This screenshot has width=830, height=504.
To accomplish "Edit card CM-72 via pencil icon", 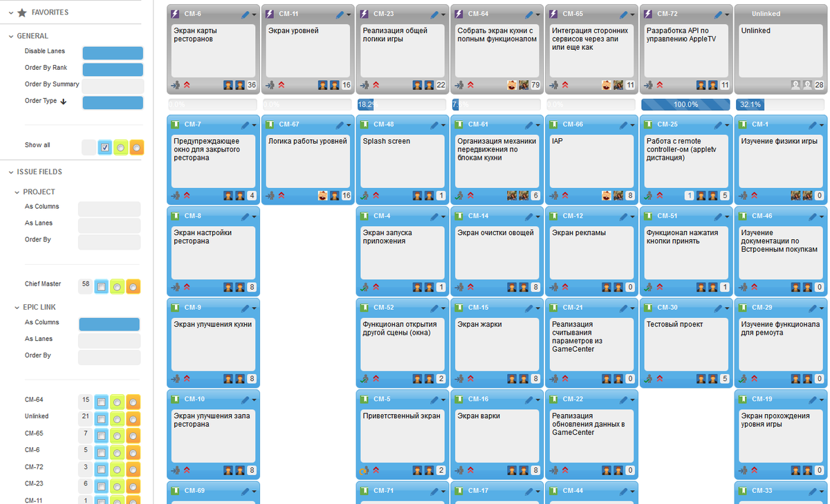I will [719, 14].
